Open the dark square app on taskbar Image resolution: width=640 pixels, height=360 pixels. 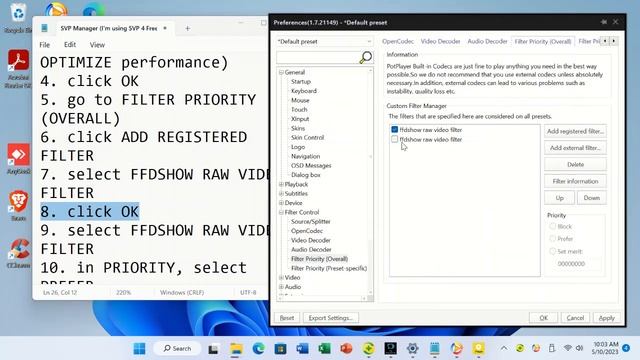[x=391, y=349]
